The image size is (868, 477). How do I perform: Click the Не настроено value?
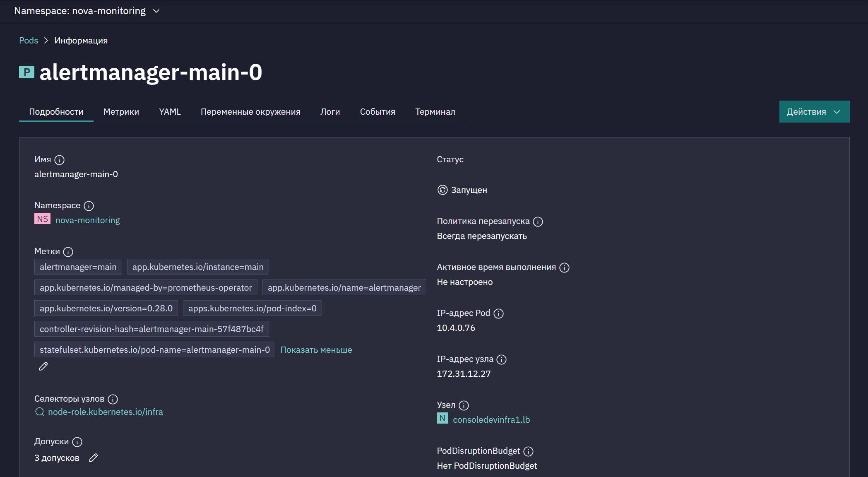coord(465,282)
